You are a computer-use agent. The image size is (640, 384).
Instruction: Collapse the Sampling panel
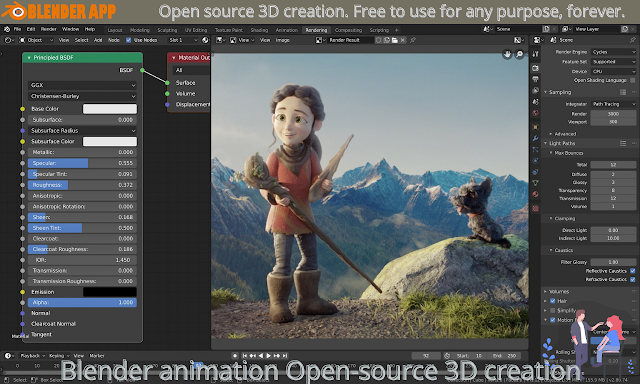point(545,92)
